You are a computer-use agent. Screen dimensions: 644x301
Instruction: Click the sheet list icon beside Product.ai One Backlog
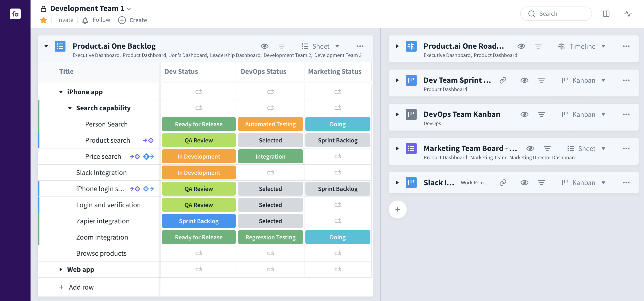click(60, 46)
